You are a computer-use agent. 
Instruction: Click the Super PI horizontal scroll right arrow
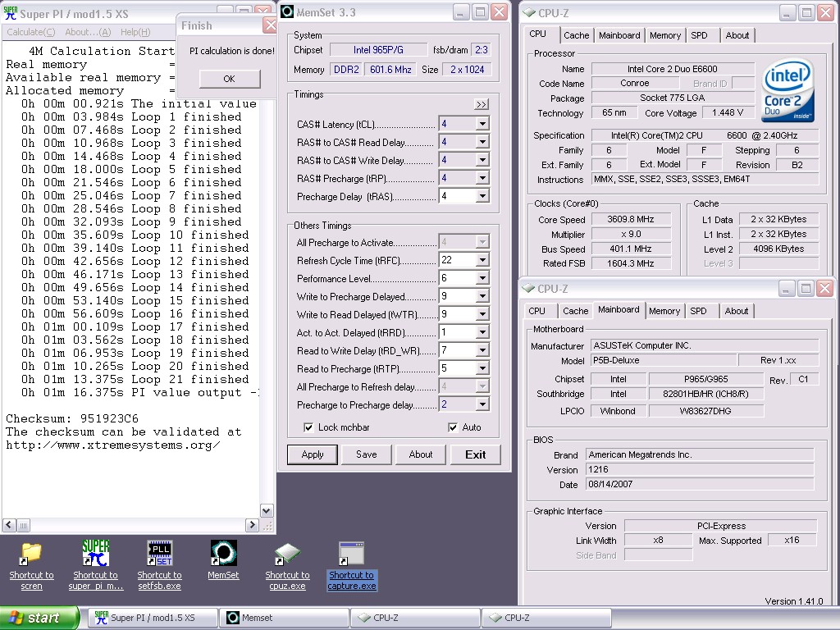click(253, 526)
